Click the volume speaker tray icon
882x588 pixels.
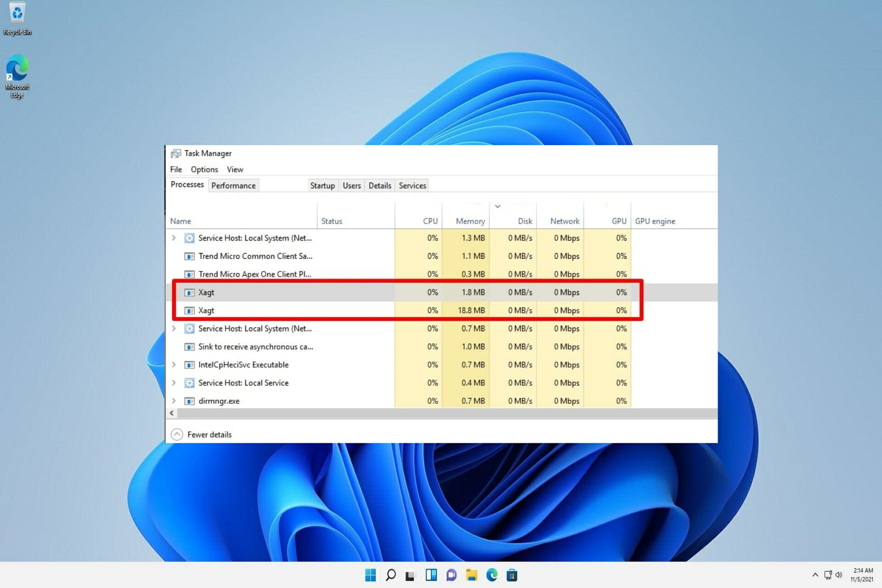(x=839, y=575)
